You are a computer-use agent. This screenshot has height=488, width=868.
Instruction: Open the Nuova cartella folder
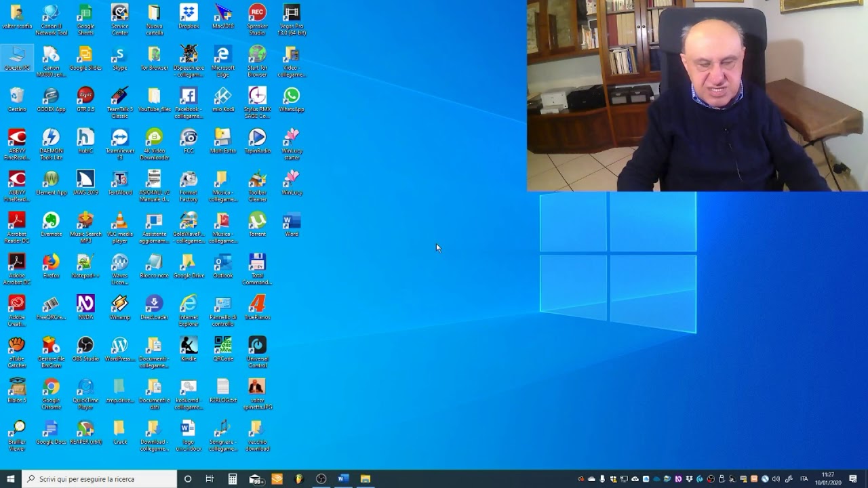pyautogui.click(x=155, y=20)
